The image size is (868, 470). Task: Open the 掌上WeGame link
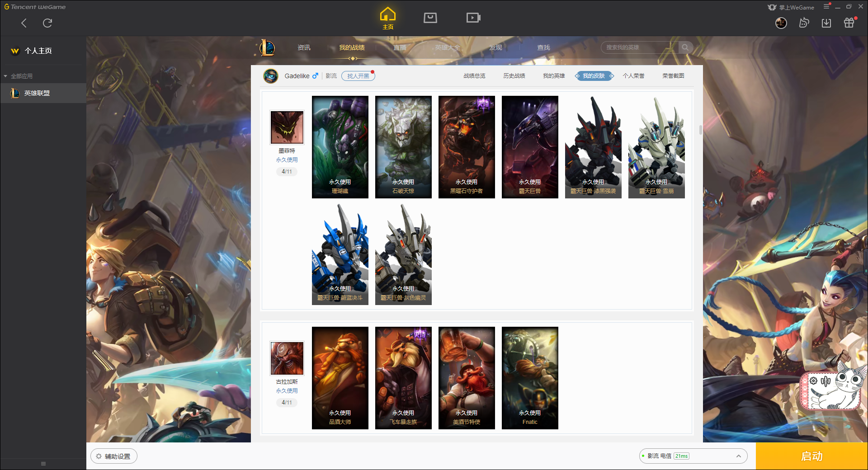[x=791, y=7]
